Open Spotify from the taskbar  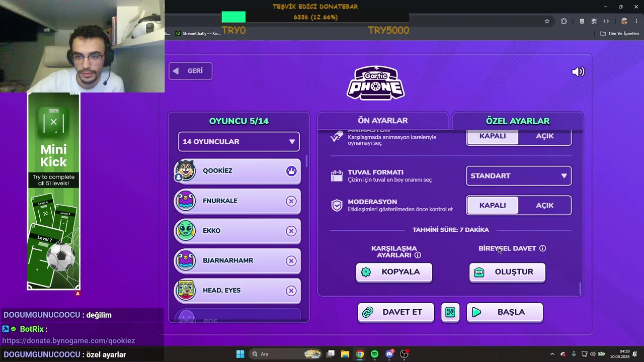click(374, 354)
